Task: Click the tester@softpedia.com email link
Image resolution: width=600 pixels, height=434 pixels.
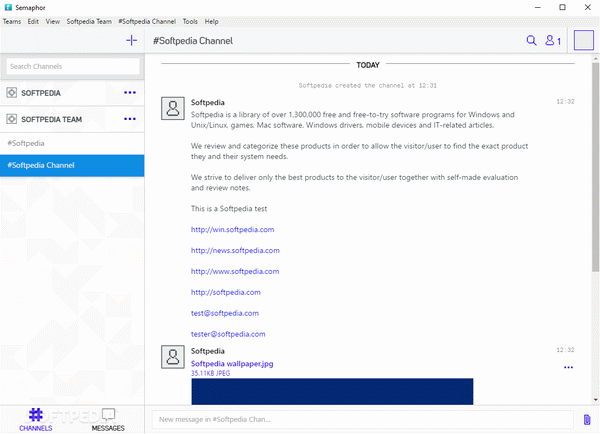Action: point(228,334)
